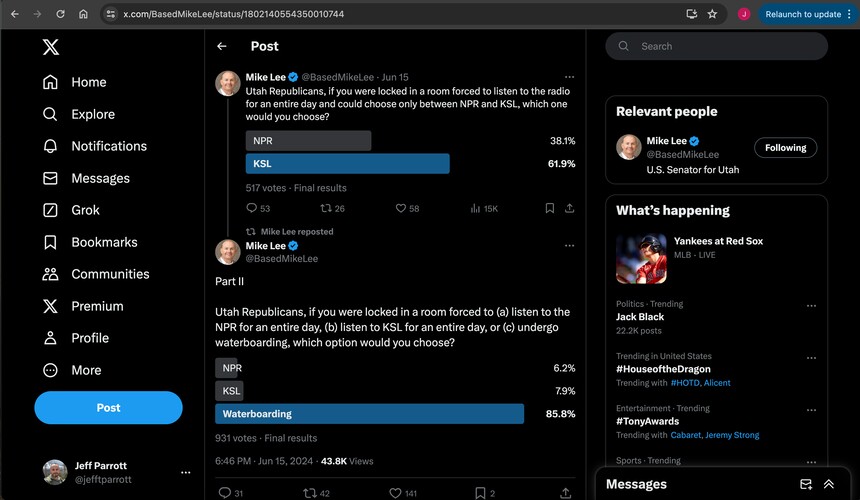
Task: Open the #HouseoftheDragon trending link
Action: [663, 369]
